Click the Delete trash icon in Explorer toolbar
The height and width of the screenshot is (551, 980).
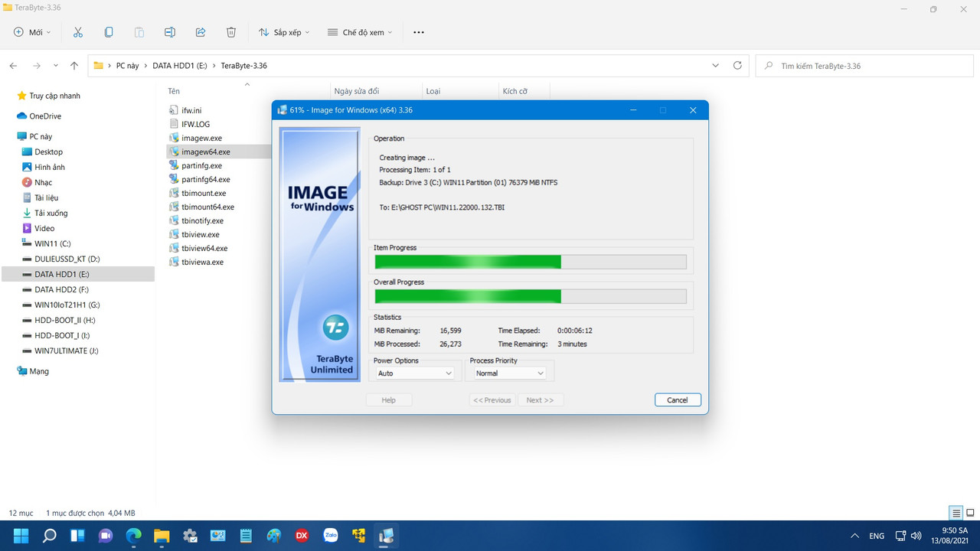point(231,32)
